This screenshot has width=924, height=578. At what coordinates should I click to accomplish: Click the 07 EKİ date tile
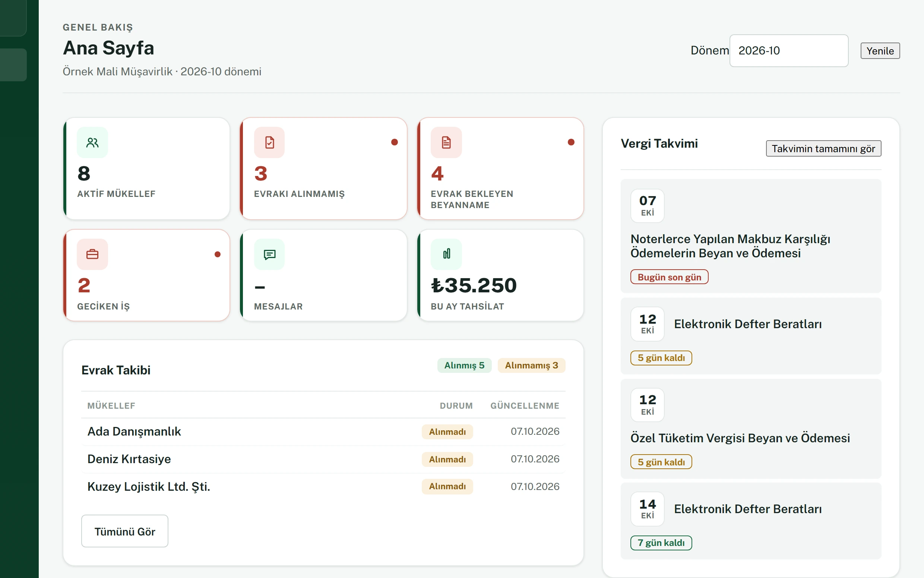click(648, 206)
